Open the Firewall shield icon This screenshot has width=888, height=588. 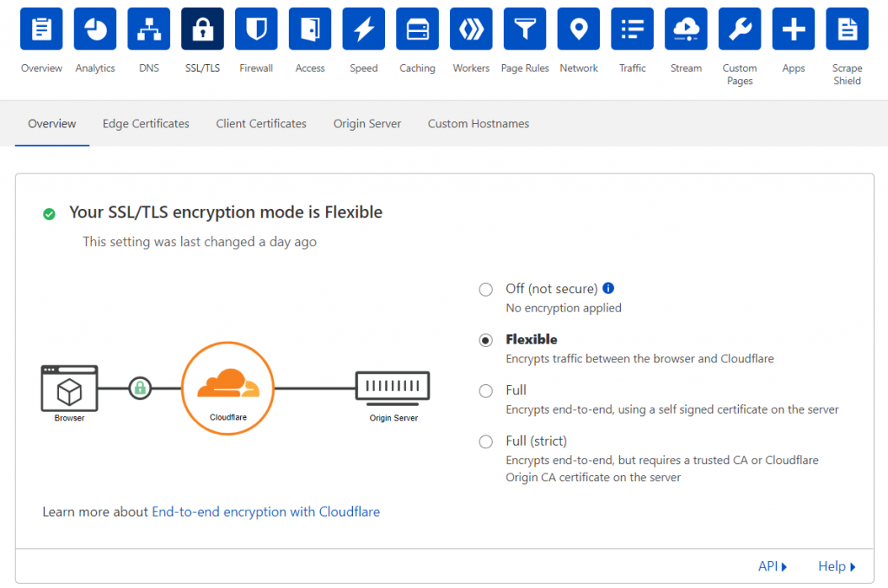pos(256,29)
